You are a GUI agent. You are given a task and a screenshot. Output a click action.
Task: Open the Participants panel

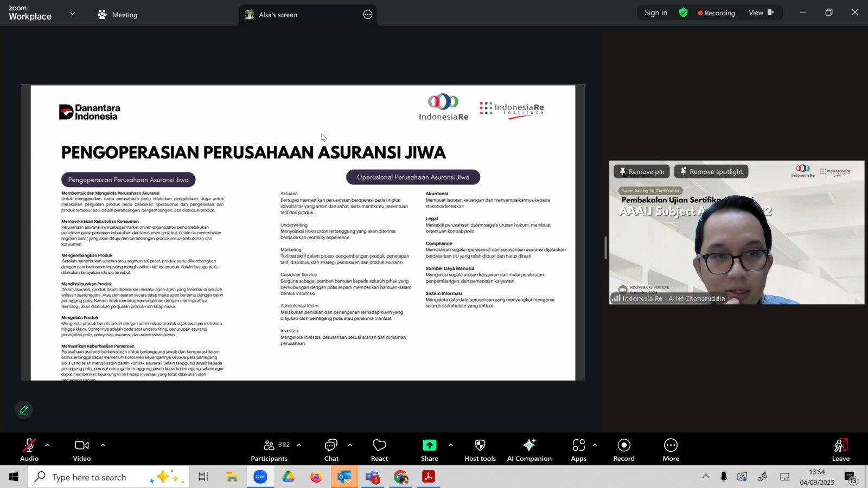click(269, 450)
